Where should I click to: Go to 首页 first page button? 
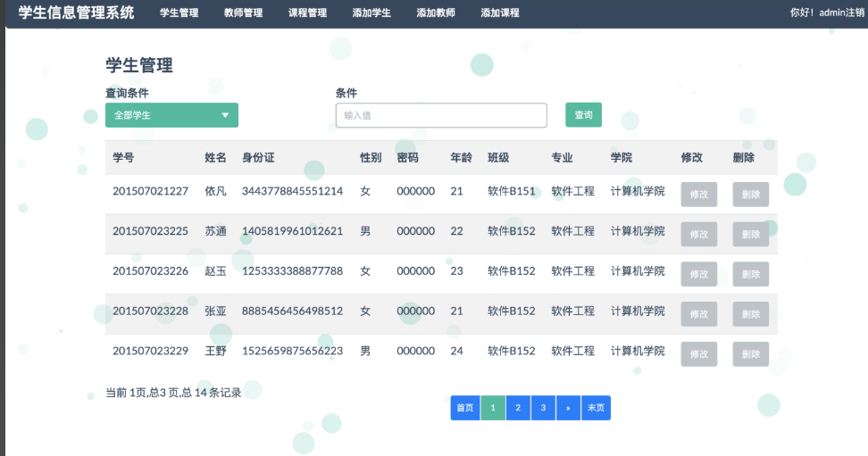[465, 408]
